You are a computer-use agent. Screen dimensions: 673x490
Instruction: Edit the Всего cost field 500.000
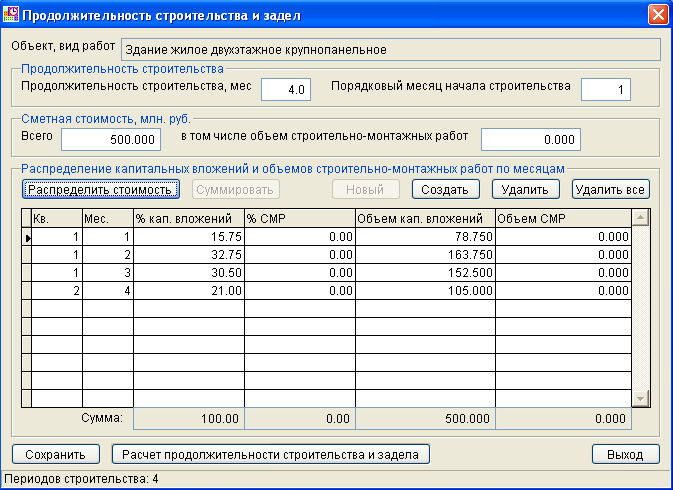click(111, 139)
